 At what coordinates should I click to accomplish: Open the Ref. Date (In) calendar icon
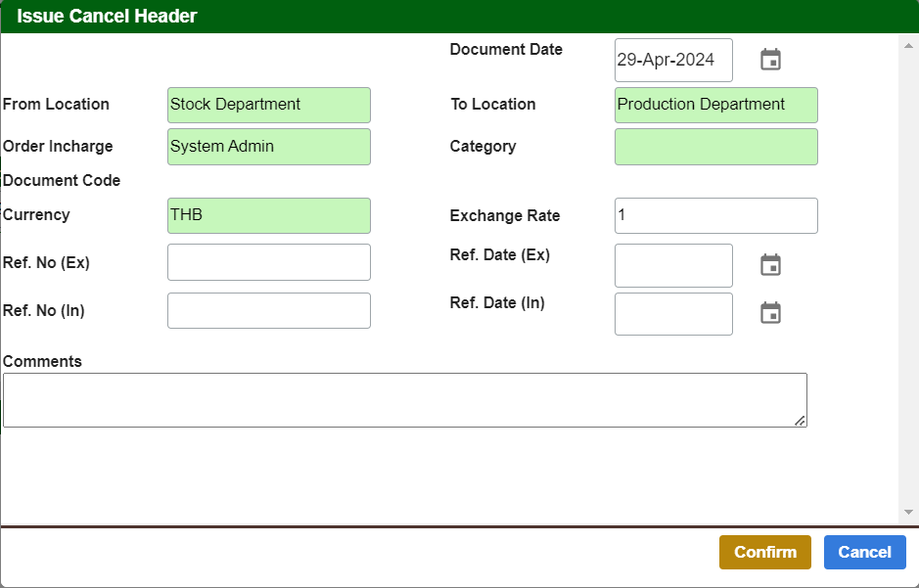click(770, 313)
